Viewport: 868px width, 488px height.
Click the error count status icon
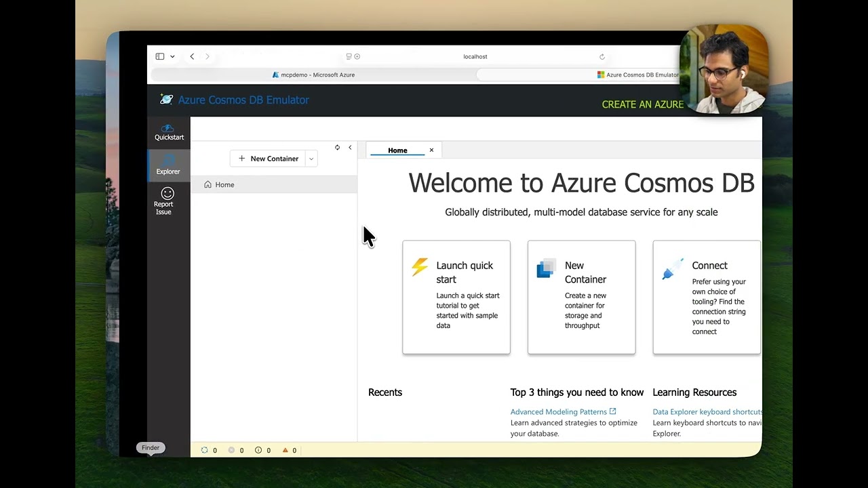point(231,450)
